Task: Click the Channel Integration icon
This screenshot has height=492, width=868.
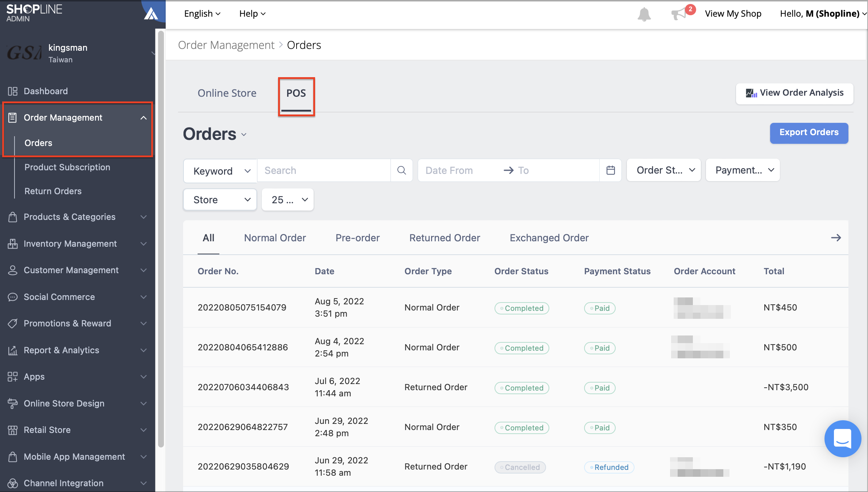Action: 13,483
